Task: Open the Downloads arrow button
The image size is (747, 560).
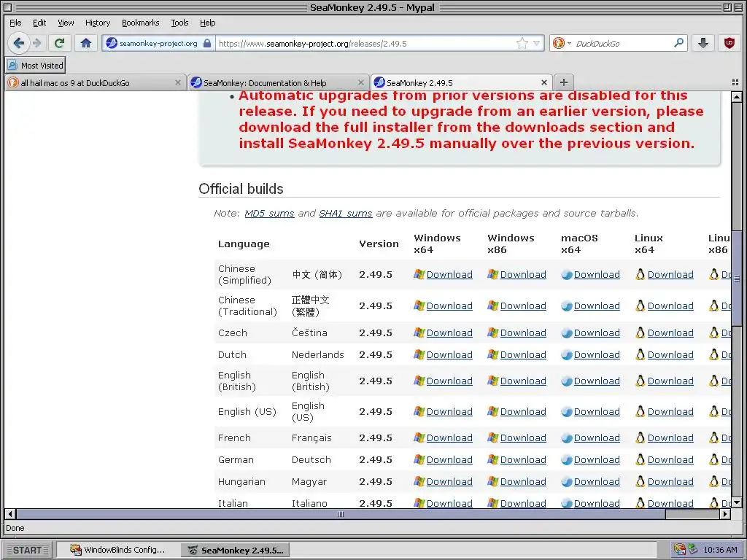Action: [x=703, y=43]
